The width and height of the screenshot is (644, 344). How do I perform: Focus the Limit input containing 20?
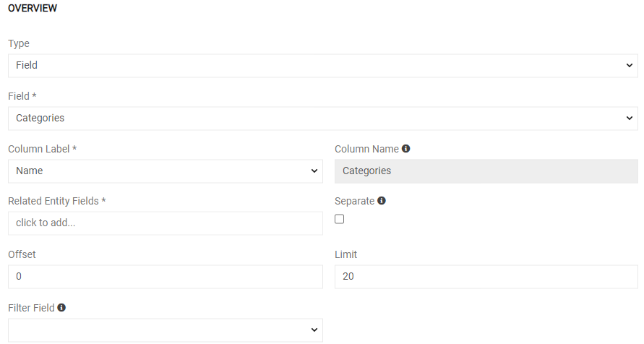pos(486,277)
